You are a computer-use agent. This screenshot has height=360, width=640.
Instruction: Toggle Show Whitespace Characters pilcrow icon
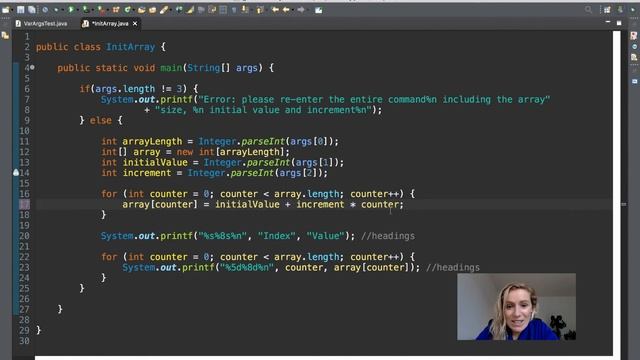(234, 10)
